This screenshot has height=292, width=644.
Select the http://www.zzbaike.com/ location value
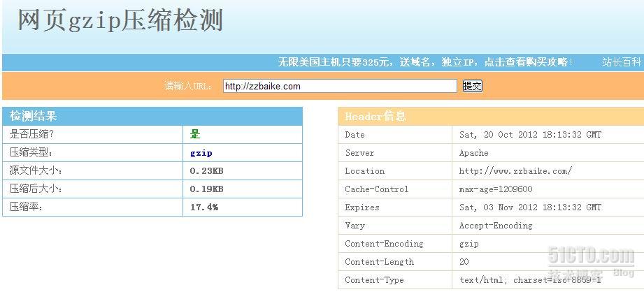[x=515, y=171]
